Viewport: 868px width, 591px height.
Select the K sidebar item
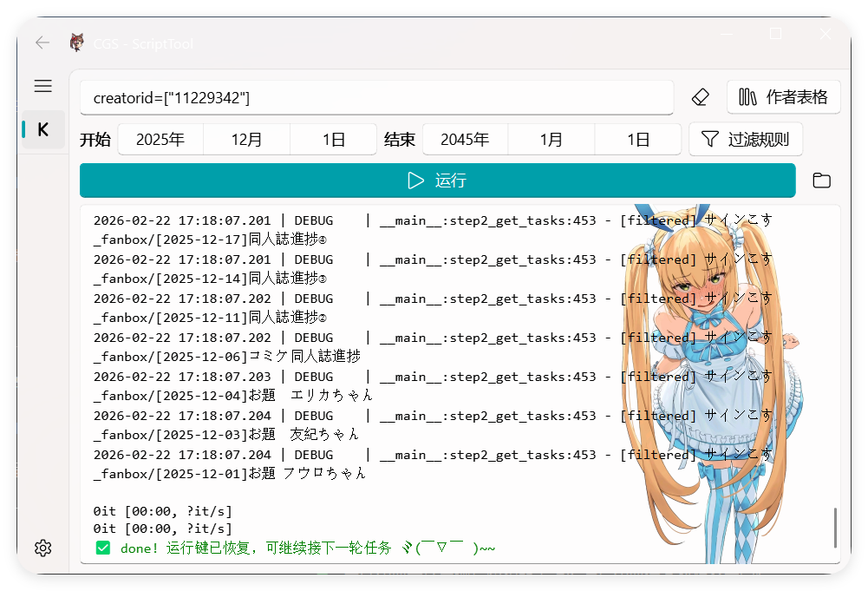tap(43, 129)
